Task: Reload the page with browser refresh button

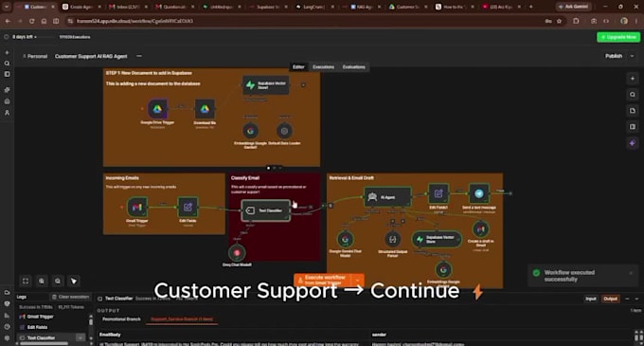Action: pyautogui.click(x=31, y=21)
